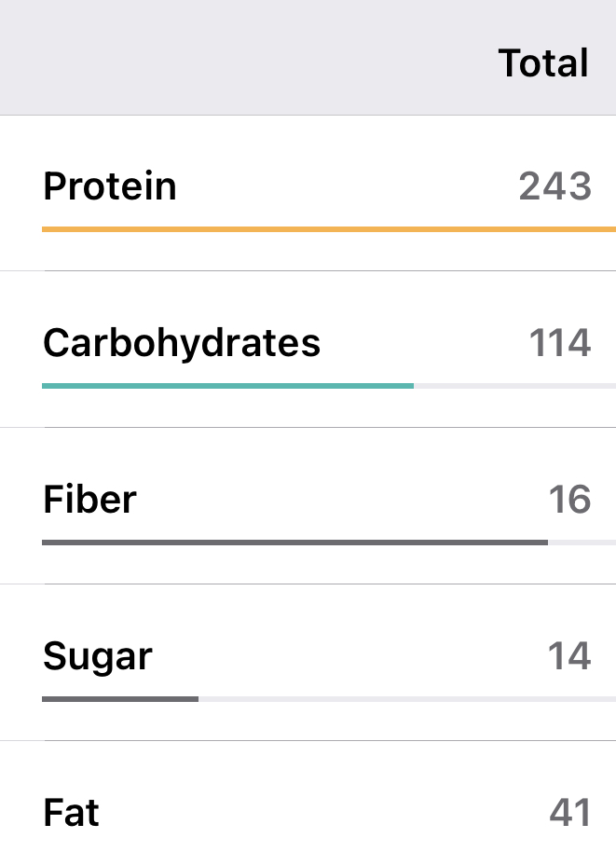
Task: Select the Fat row label
Action: click(71, 813)
